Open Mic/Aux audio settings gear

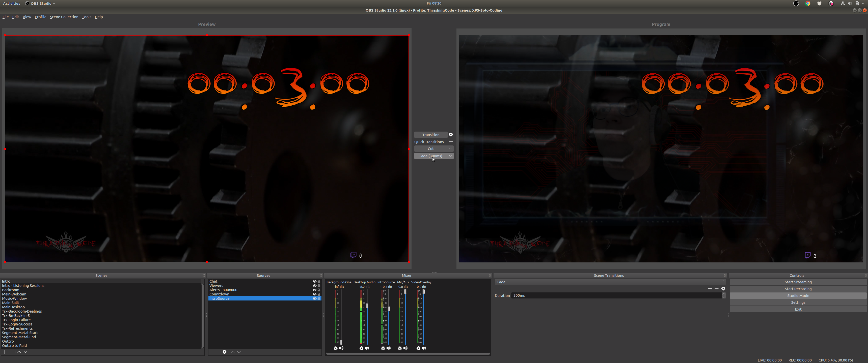(x=400, y=348)
